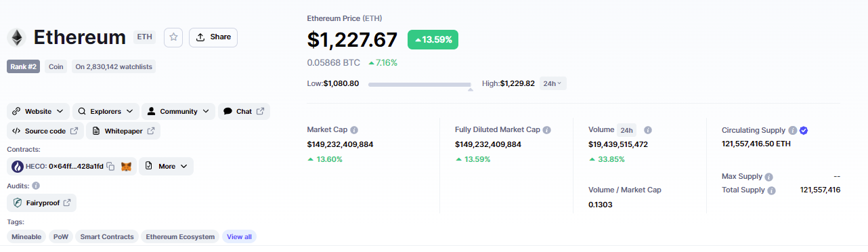
Task: Open the Share button
Action: [x=213, y=37]
